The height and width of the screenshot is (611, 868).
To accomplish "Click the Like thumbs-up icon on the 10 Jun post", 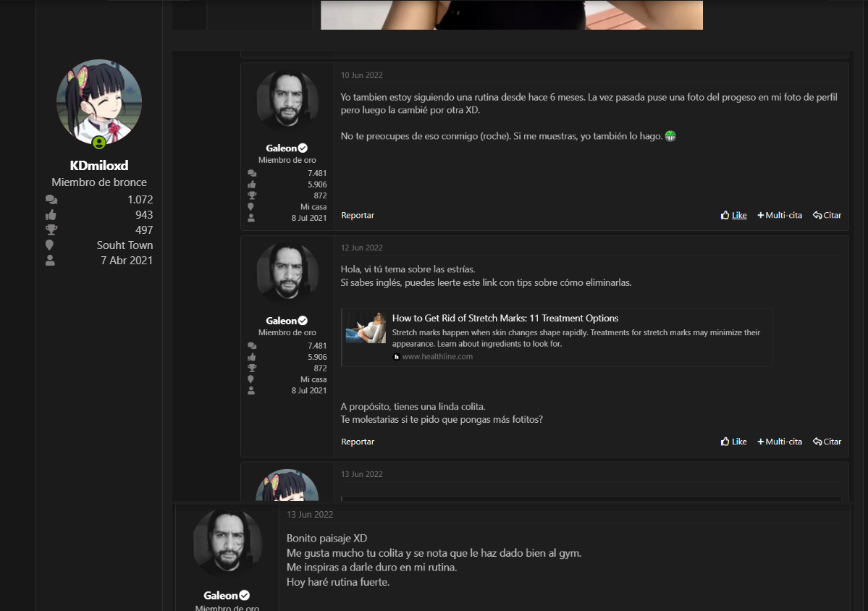I will (x=725, y=216).
